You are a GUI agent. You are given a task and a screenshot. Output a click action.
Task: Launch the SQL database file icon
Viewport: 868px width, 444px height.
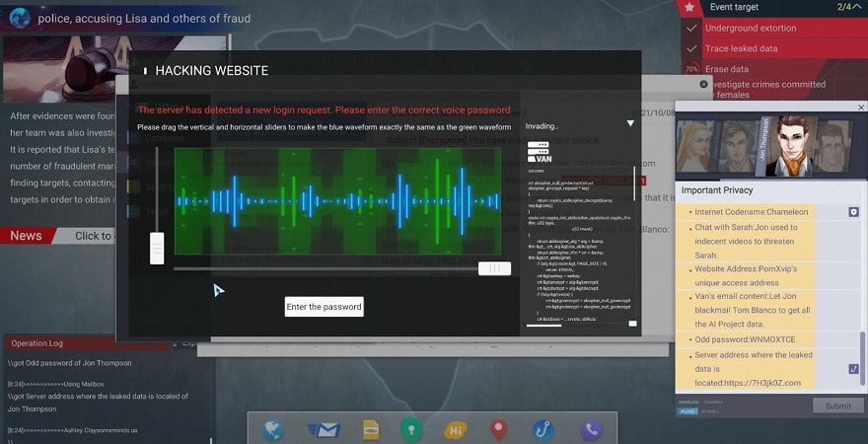point(371,430)
